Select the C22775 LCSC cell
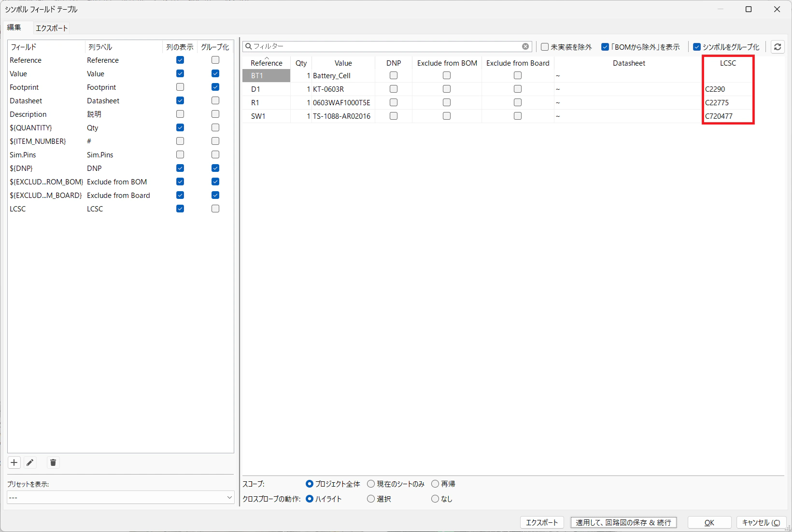The image size is (792, 532). click(728, 102)
